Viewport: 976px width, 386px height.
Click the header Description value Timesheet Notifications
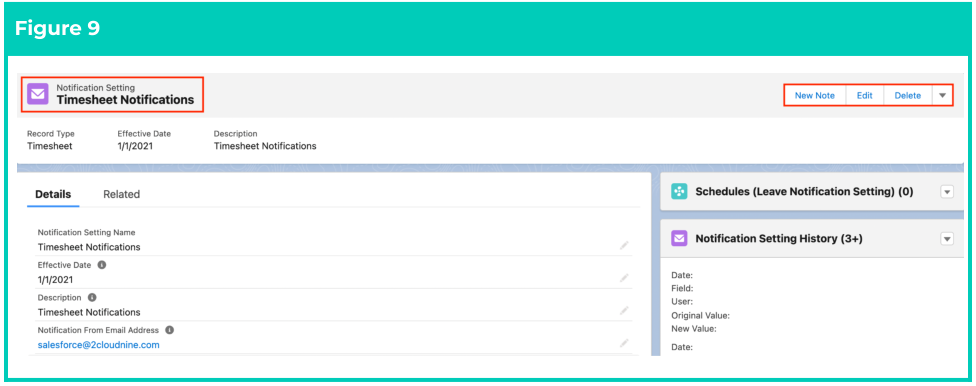pos(265,146)
